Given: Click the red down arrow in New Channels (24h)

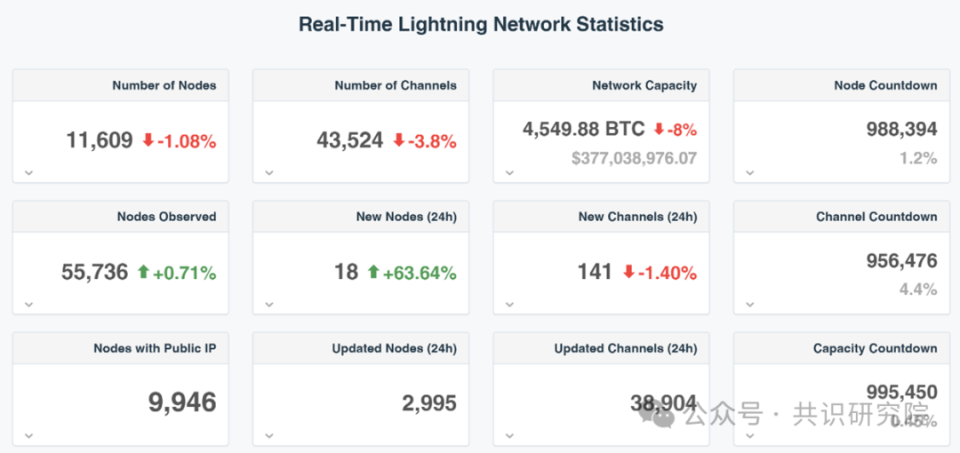Looking at the screenshot, I should coord(629,272).
